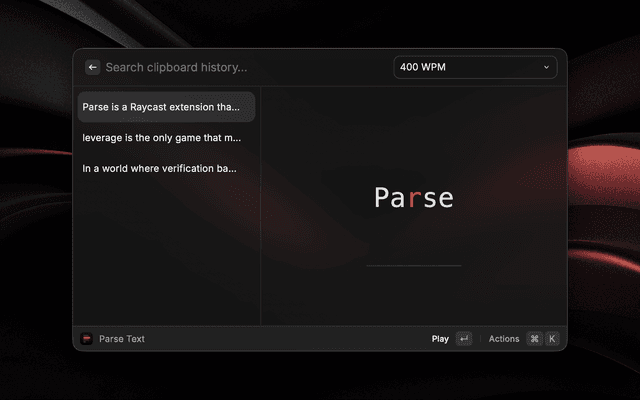The height and width of the screenshot is (400, 640).
Task: Click the Parse Text label in footer
Action: 122,339
